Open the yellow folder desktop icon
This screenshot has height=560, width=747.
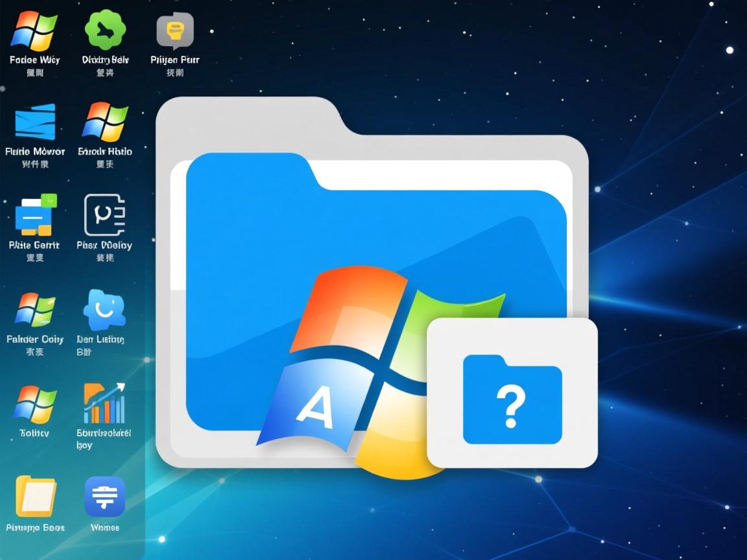pos(36,496)
